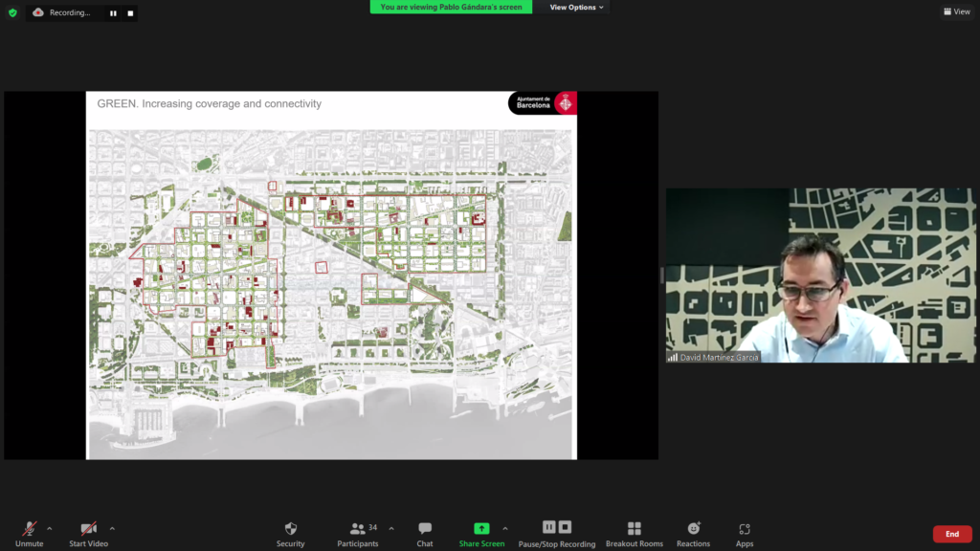
Task: Open share screen options chevron
Action: [505, 528]
